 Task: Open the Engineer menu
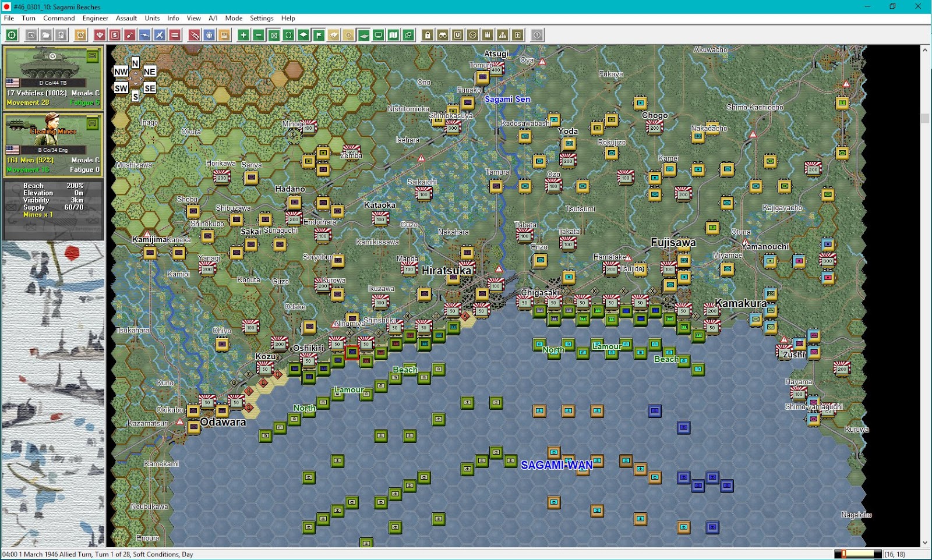[x=95, y=18]
